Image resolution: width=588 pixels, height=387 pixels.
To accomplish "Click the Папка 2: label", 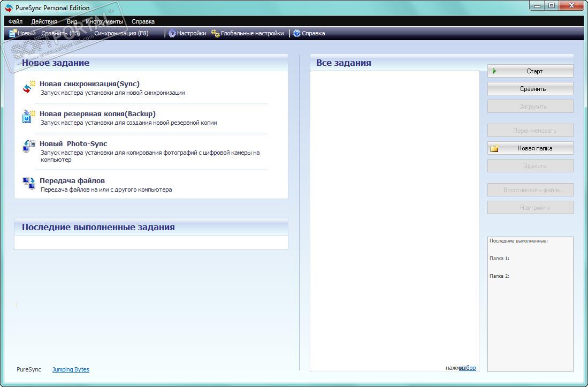I will coord(500,276).
